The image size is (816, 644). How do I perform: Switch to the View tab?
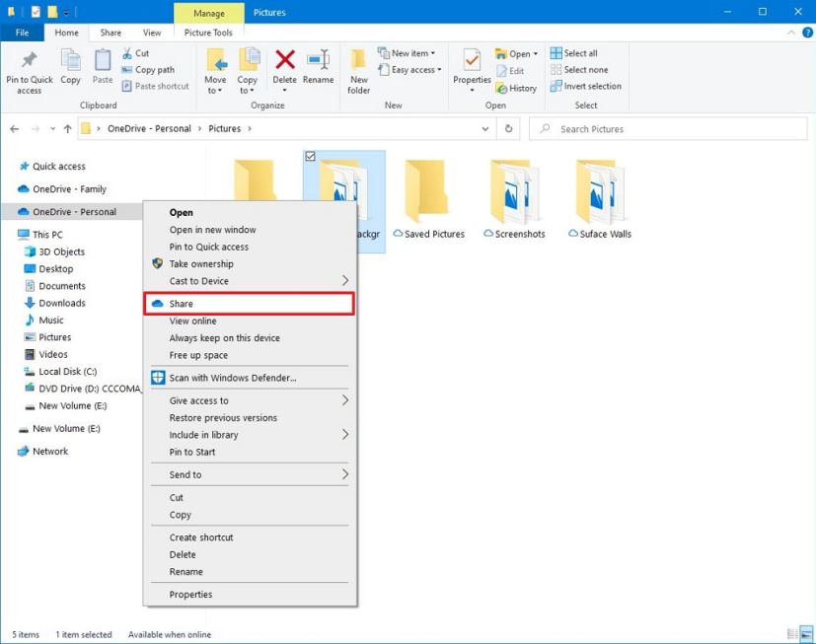pos(153,32)
